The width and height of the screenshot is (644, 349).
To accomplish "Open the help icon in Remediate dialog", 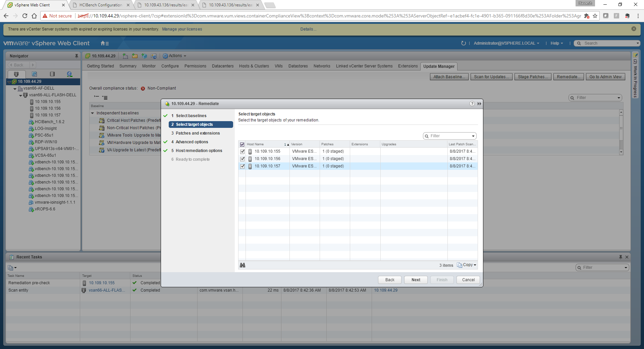I will (x=472, y=104).
